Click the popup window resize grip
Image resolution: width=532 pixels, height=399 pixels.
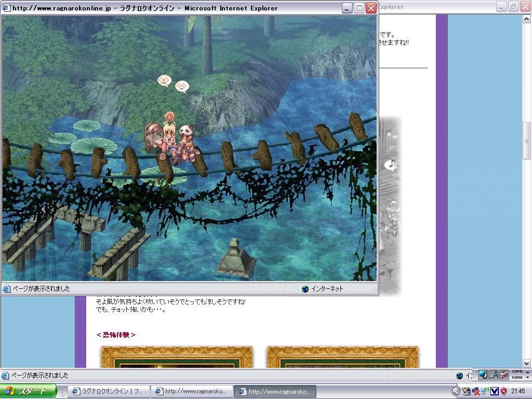(x=374, y=291)
